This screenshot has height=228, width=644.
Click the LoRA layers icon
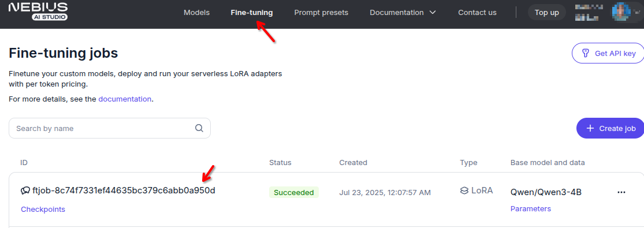[x=464, y=190]
